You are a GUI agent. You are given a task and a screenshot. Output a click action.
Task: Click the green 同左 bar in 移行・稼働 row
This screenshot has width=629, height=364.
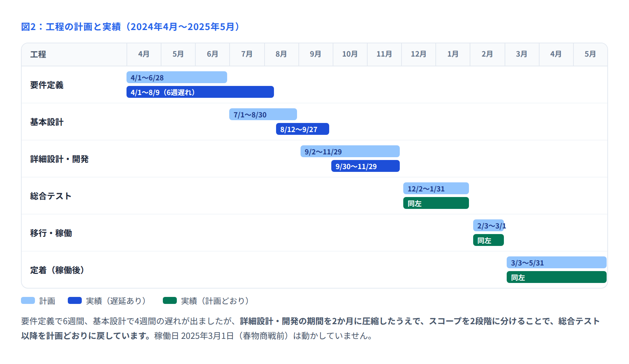click(489, 240)
